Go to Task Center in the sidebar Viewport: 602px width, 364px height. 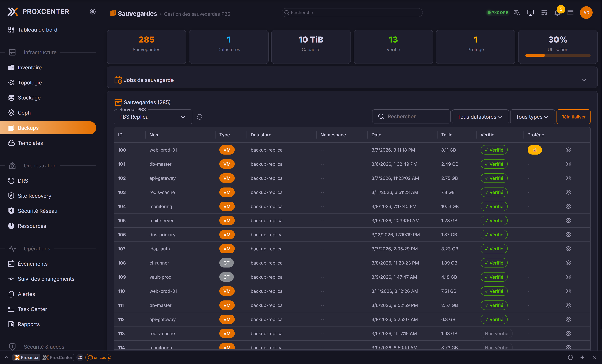point(32,309)
